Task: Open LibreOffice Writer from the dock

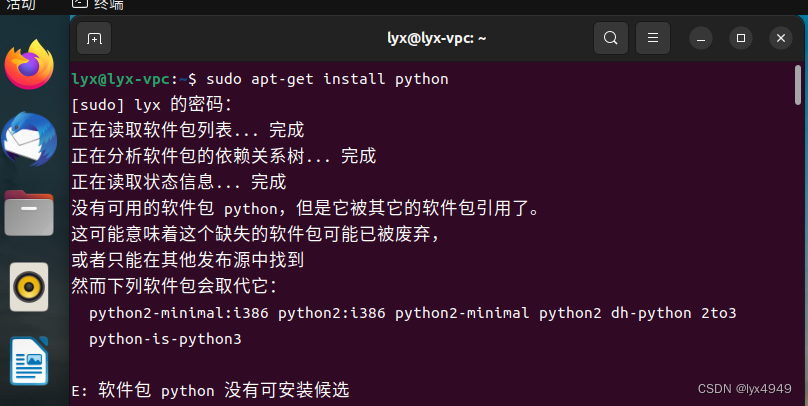Action: click(x=29, y=361)
